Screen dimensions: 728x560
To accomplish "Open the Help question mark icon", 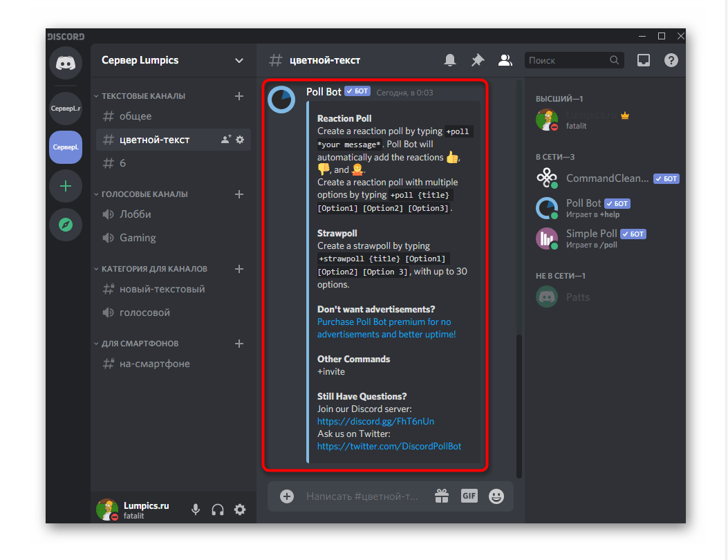I will tap(671, 60).
